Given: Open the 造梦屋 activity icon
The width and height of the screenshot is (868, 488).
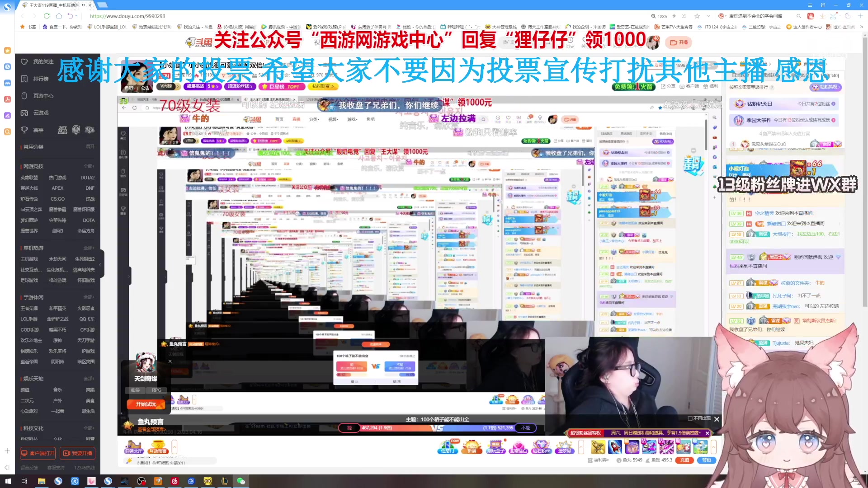Looking at the screenshot, I should click(x=564, y=447).
